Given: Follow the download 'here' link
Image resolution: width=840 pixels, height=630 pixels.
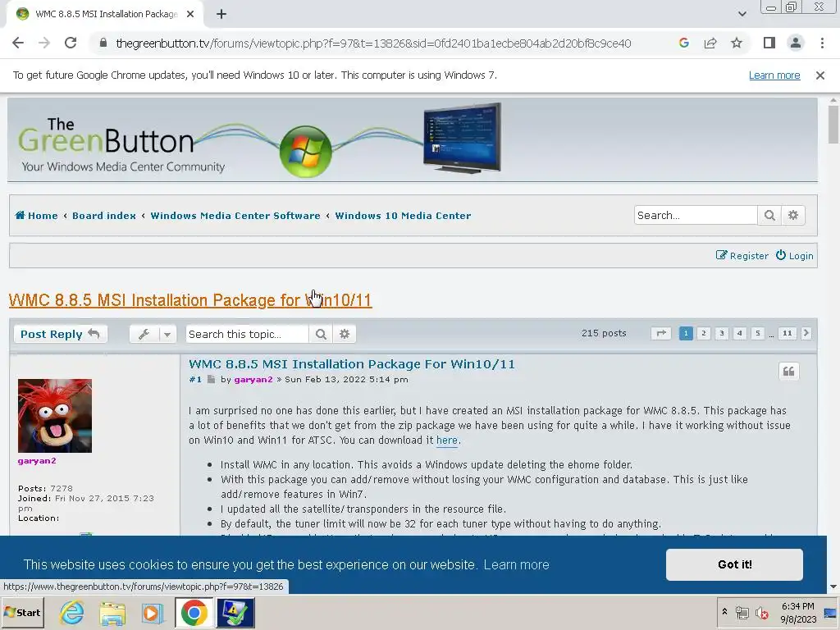Looking at the screenshot, I should click(447, 441).
